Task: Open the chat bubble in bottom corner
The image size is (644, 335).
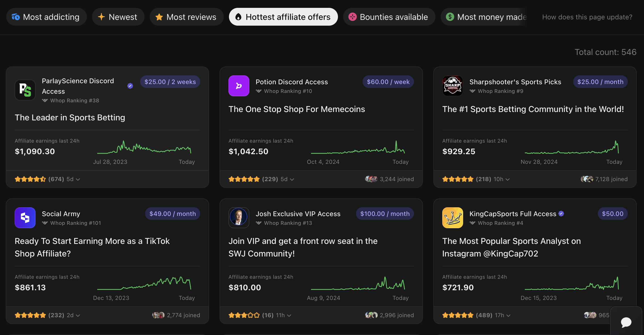Action: coord(626,322)
